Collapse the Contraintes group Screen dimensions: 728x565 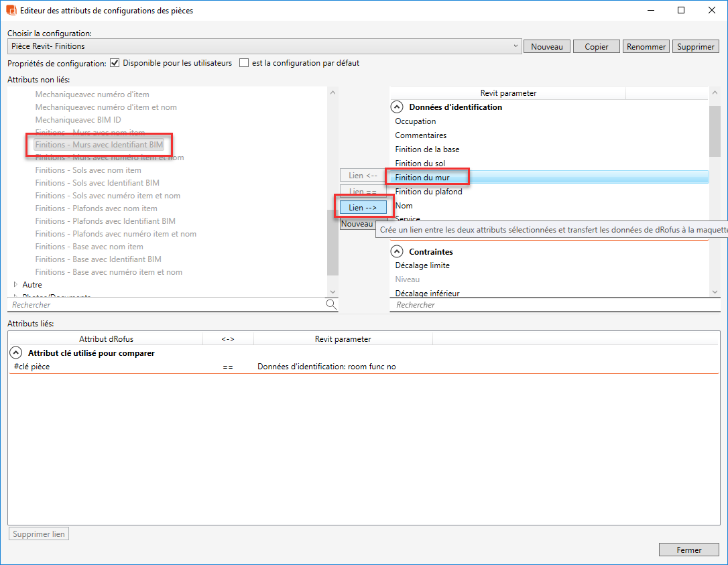pos(398,251)
